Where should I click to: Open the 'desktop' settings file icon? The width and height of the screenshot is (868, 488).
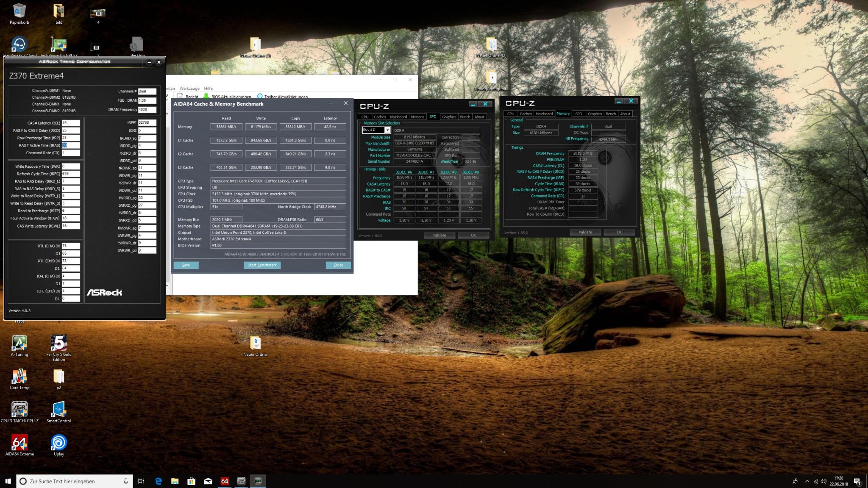pos(137,46)
